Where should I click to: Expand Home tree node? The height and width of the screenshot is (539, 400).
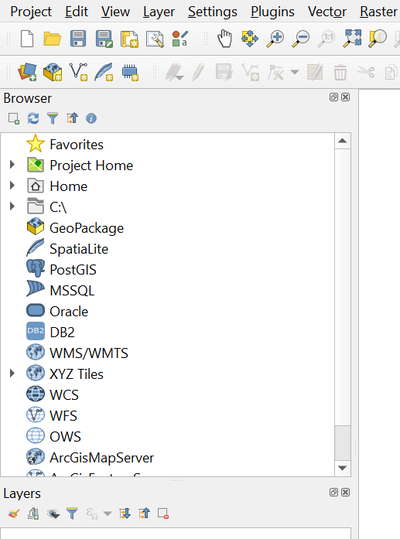point(12,186)
